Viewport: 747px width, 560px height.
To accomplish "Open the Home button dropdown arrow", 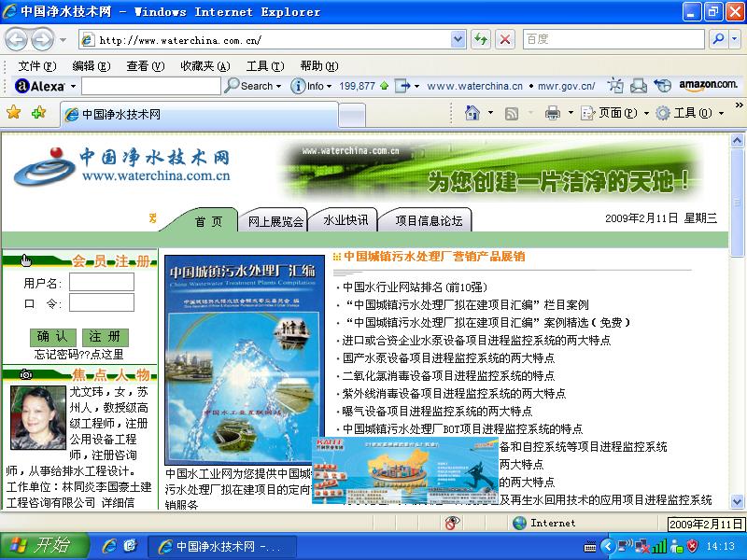I will tap(491, 113).
